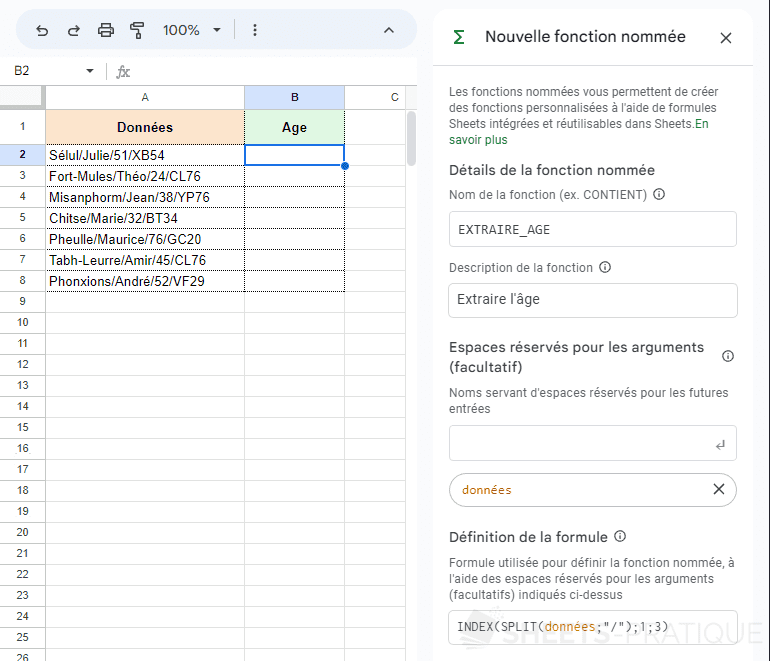
Task: Print the spreadsheet
Action: coord(106,30)
